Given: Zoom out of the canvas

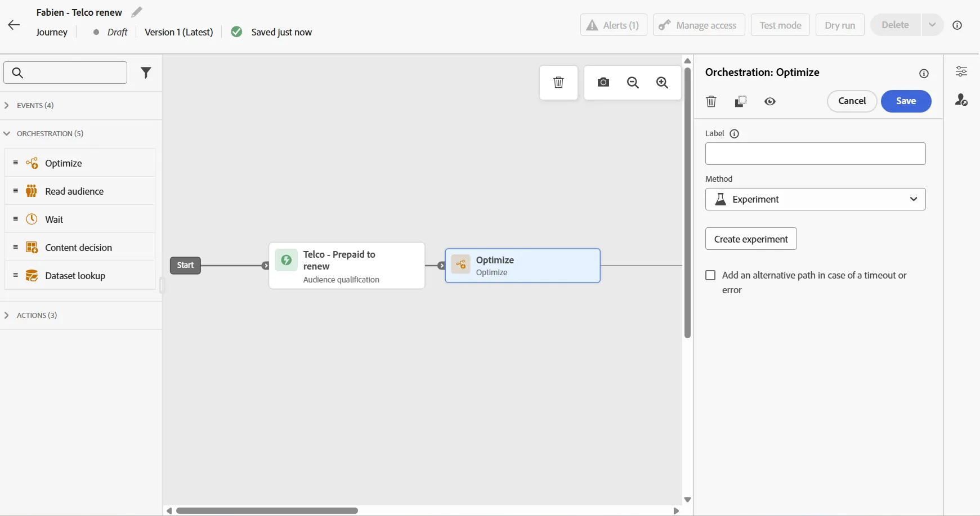Looking at the screenshot, I should click(633, 82).
